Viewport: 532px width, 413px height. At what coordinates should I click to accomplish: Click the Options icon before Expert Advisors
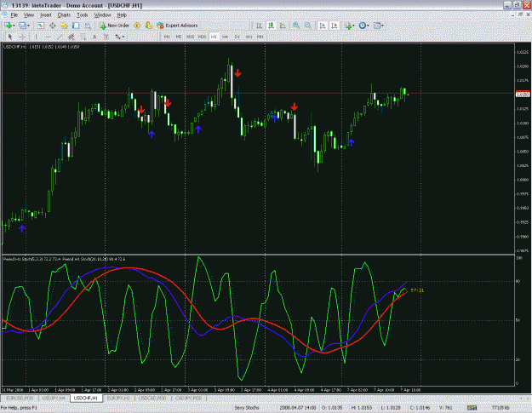(x=149, y=26)
